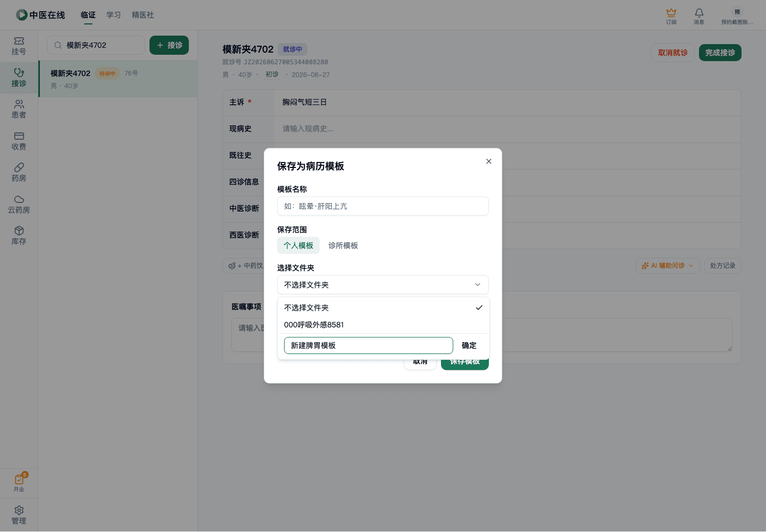This screenshot has width=766, height=532.
Task: Switch to the 学习 top tab
Action: (114, 15)
